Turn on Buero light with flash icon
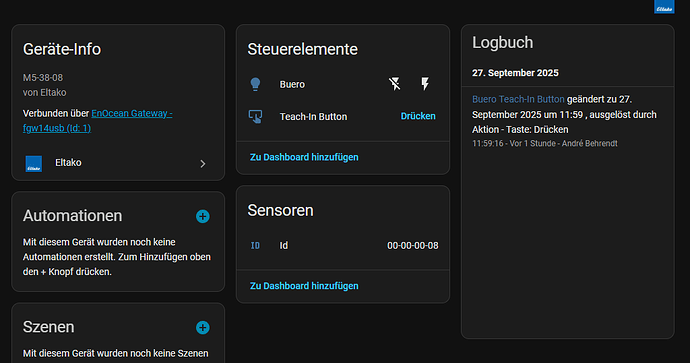690x363 pixels. (425, 84)
